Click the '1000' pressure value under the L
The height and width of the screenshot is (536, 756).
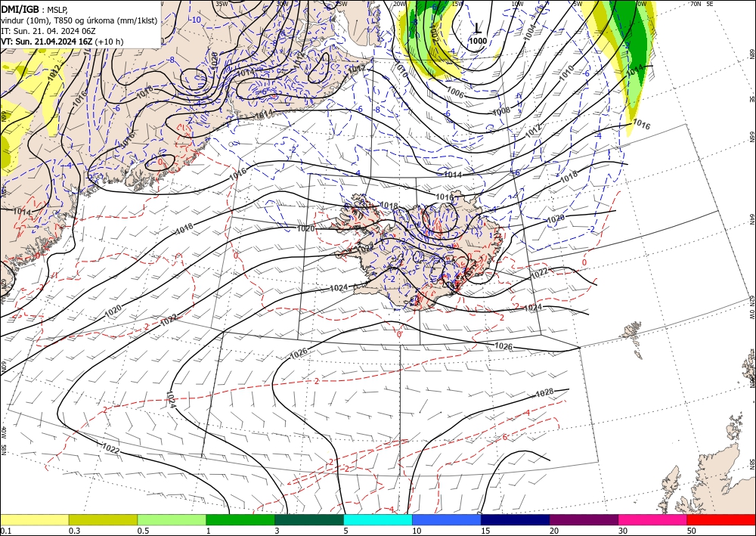(478, 41)
